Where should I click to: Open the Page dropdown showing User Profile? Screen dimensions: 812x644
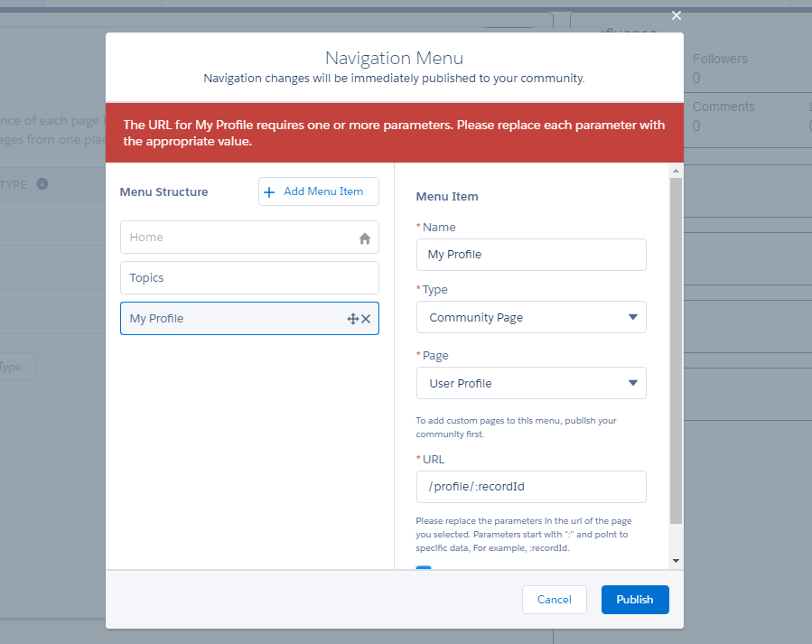[x=531, y=383]
